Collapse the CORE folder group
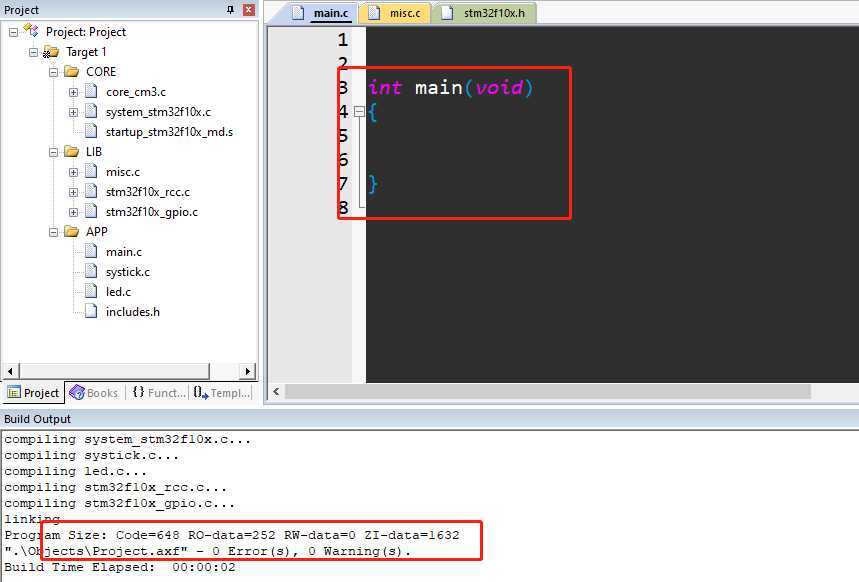The width and height of the screenshot is (859, 582). click(54, 72)
